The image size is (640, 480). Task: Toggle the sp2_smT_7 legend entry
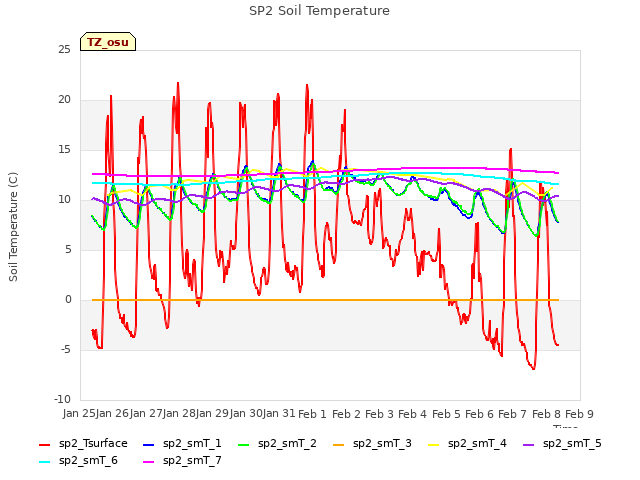182,460
